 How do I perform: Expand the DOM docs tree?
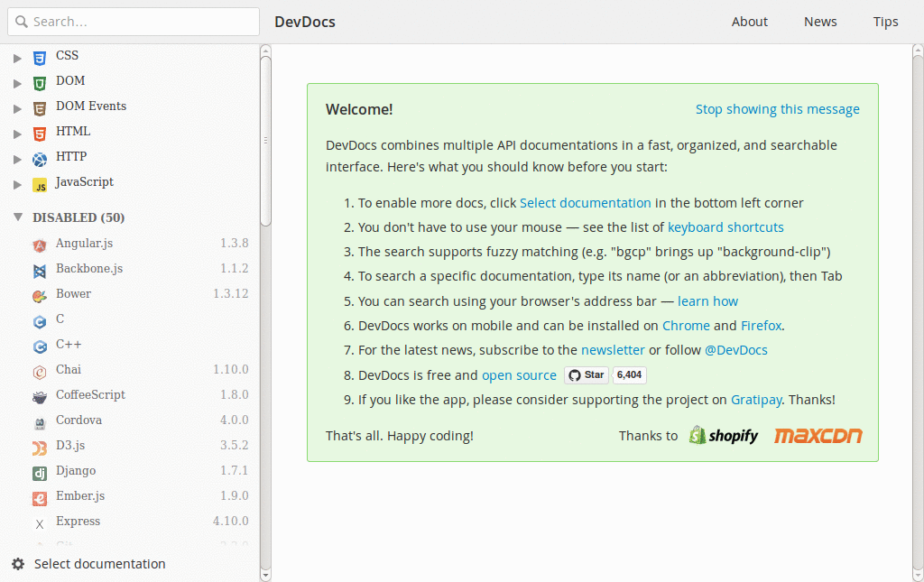tap(18, 84)
